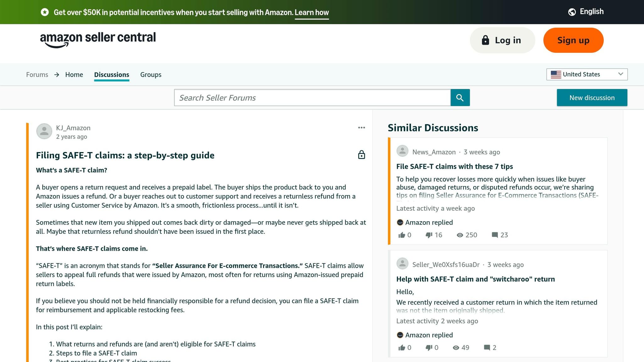The width and height of the screenshot is (644, 362).
Task: Click 'Amazon replied' on the switcharoo card
Action: point(429,335)
